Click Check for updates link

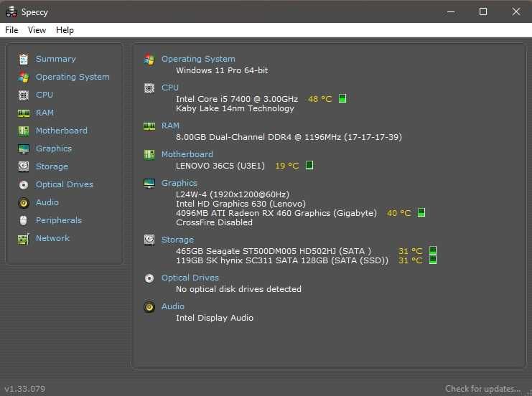pos(482,389)
